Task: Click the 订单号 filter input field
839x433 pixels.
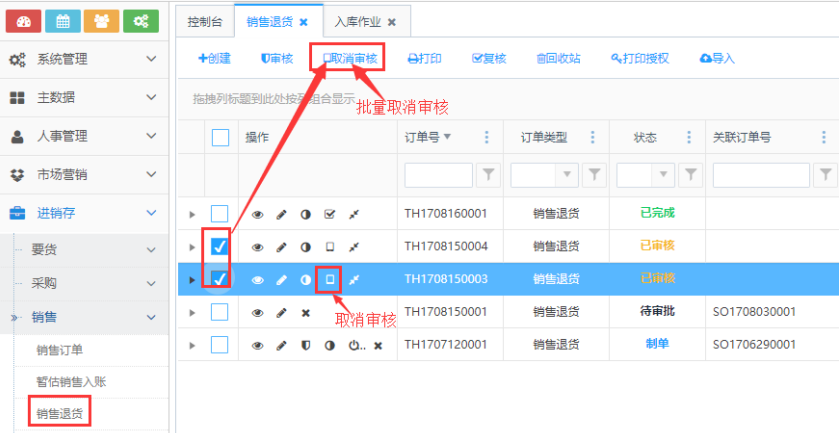Action: [438, 175]
